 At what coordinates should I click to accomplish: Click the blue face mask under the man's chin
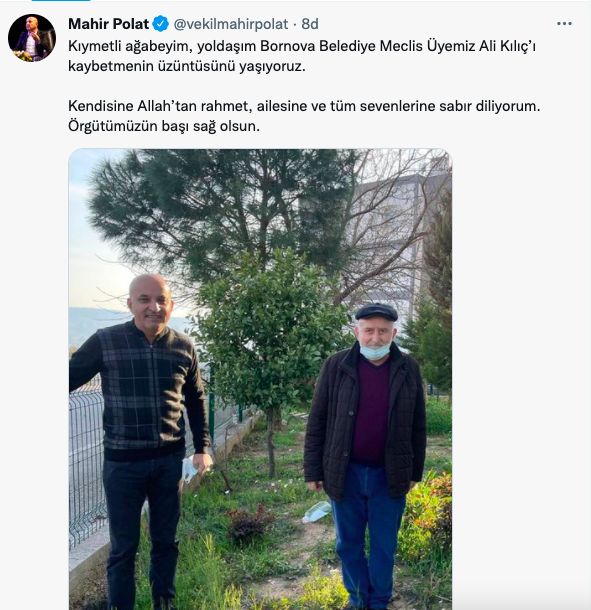pos(374,350)
